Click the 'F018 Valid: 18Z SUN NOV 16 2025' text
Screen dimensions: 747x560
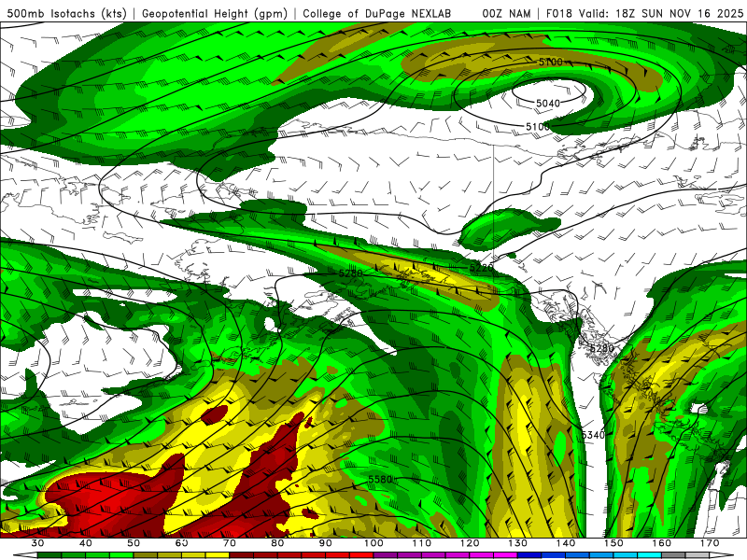(644, 14)
